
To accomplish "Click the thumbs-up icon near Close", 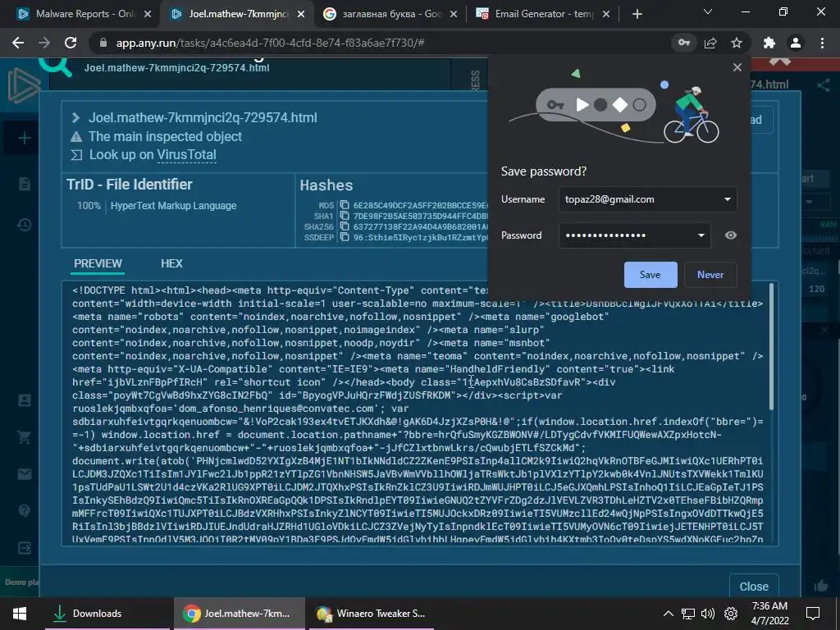I will (822, 586).
